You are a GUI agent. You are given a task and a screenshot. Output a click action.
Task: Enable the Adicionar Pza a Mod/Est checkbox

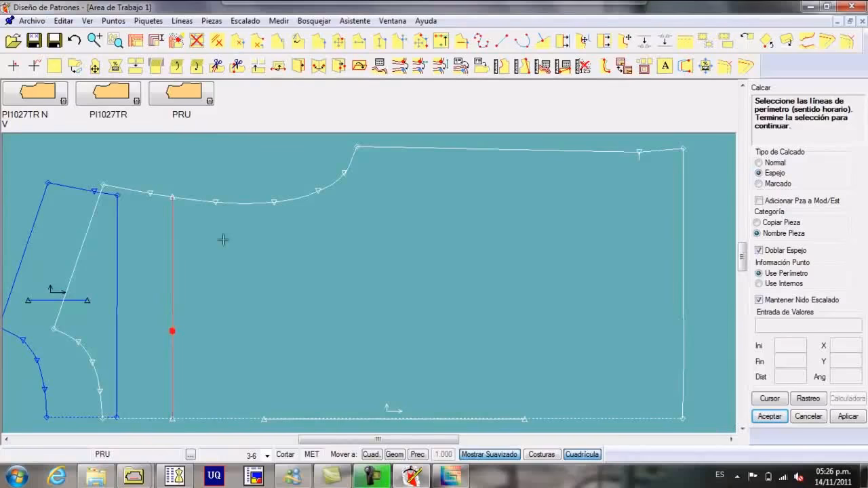point(759,200)
